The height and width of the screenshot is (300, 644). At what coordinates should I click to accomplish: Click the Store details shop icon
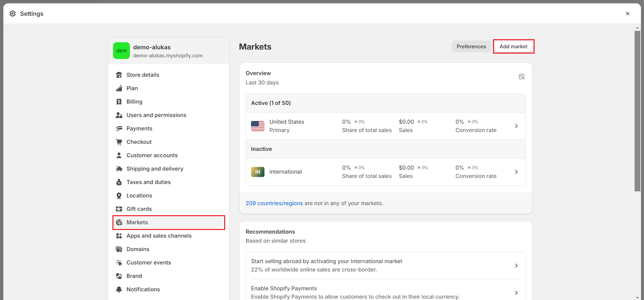tap(119, 75)
